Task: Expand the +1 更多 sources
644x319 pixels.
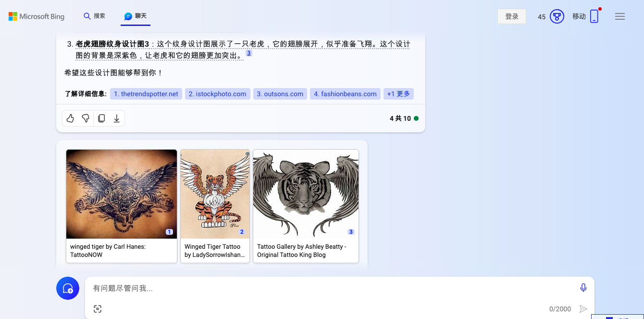Action: 398,94
